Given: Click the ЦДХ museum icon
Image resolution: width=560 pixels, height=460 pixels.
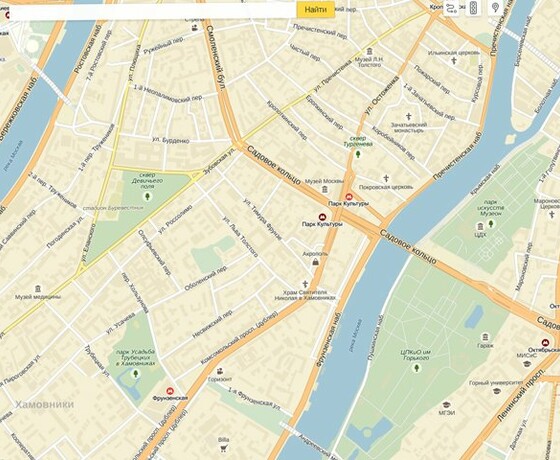Looking at the screenshot, I should click(x=480, y=226).
